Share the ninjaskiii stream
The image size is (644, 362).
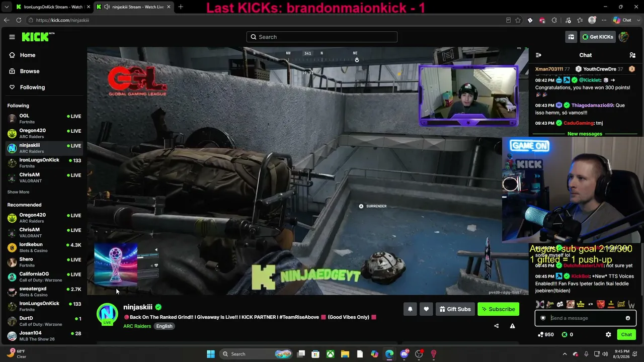coord(496,326)
